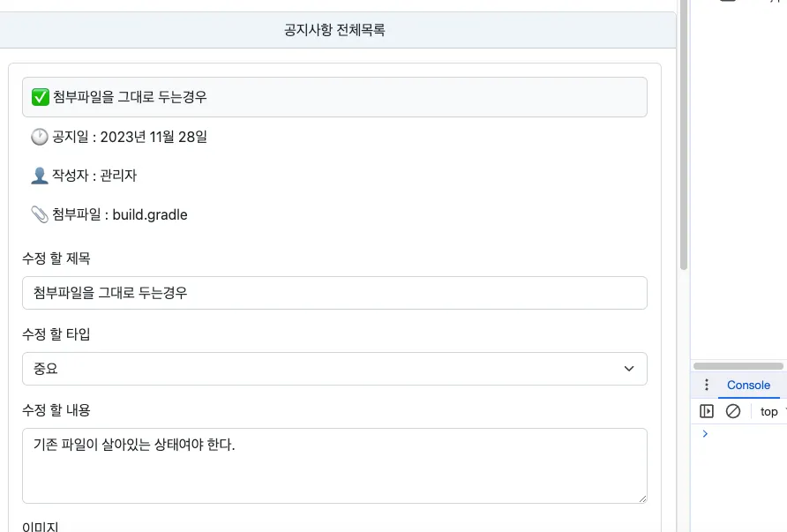
Task: Click the person icon next to 작성자
Action: 40,176
